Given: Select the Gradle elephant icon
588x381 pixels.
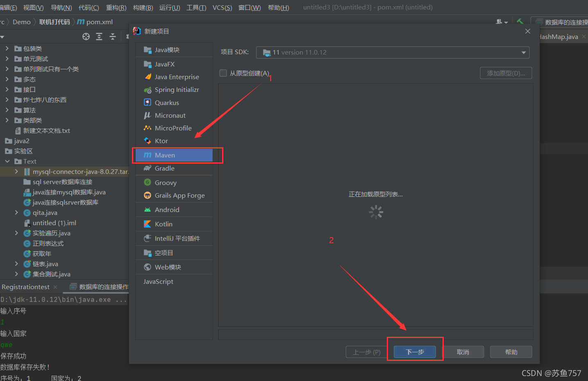Looking at the screenshot, I should (148, 168).
